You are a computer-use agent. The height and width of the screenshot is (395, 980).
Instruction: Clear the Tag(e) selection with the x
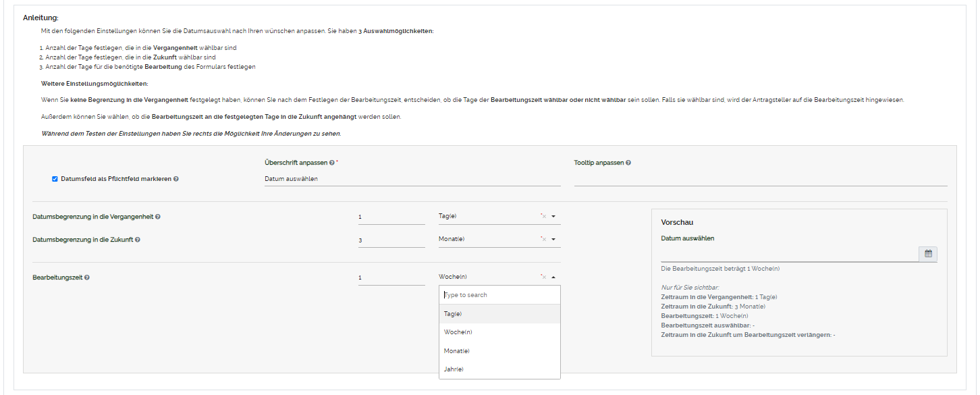click(543, 217)
